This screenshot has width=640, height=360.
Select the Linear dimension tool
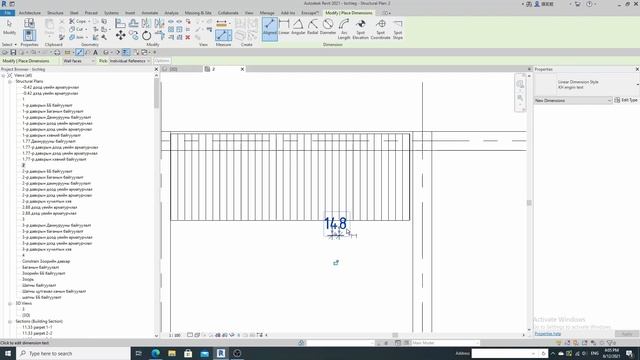284,27
